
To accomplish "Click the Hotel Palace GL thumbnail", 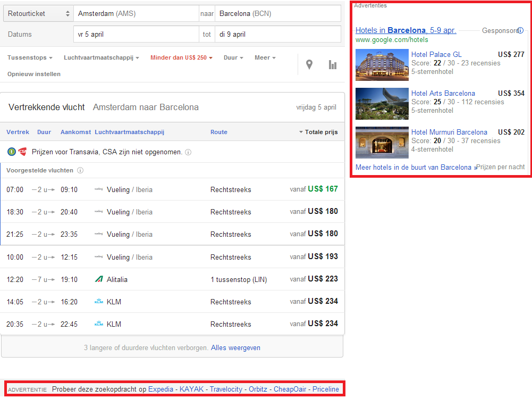I will tap(382, 65).
